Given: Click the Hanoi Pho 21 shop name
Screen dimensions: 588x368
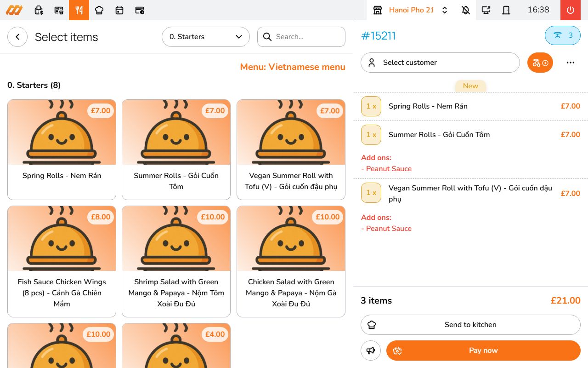Looking at the screenshot, I should coord(411,10).
